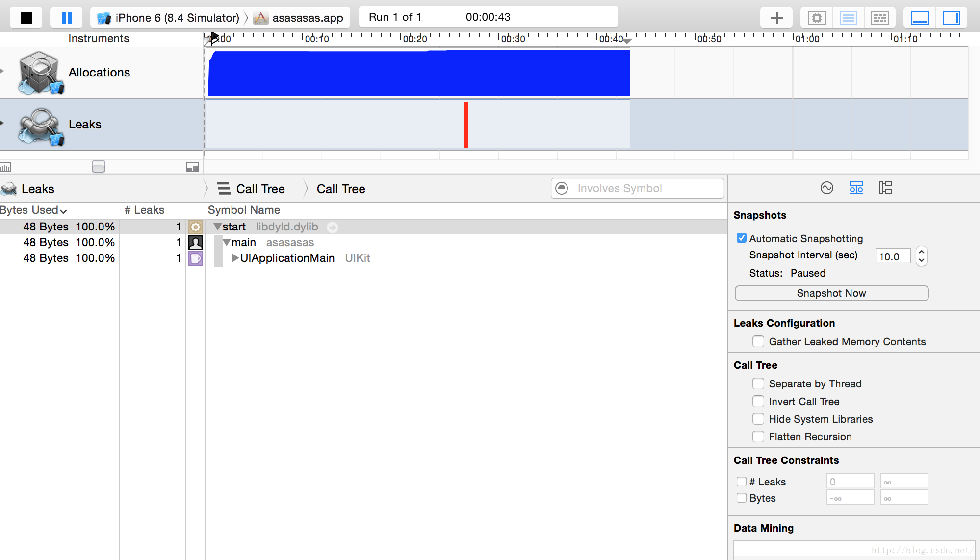Click the add instrument plus icon
The width and height of the screenshot is (980, 560).
[x=776, y=18]
